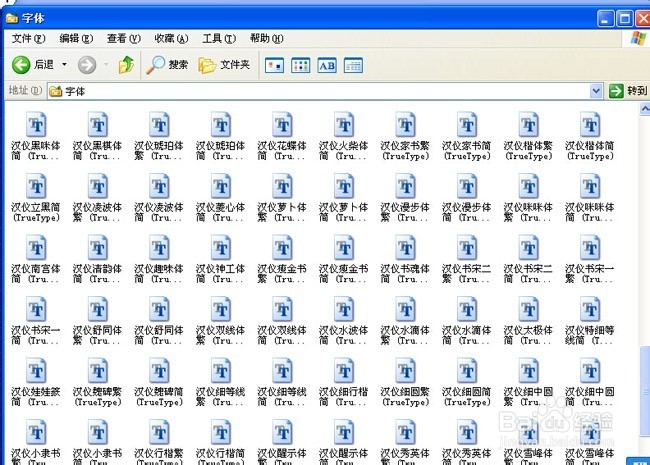650x465 pixels.
Task: Select the 汉仪小隶书繁 font icon
Action: pos(36,432)
